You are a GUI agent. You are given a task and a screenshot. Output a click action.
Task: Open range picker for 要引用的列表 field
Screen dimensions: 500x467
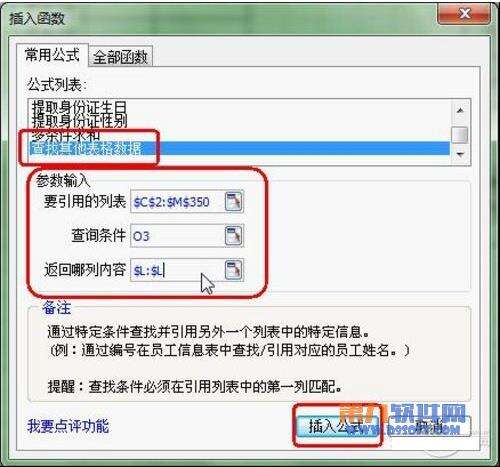tap(234, 201)
